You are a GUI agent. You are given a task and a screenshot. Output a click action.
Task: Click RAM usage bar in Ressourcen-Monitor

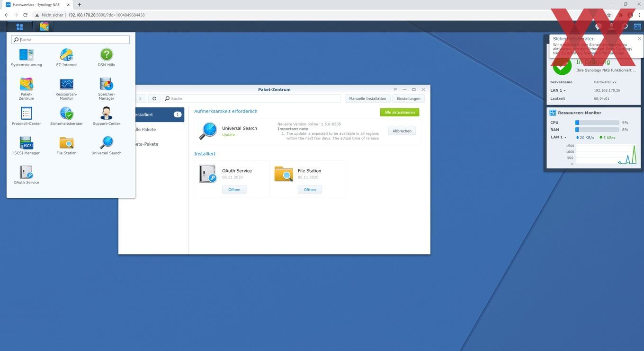(597, 130)
